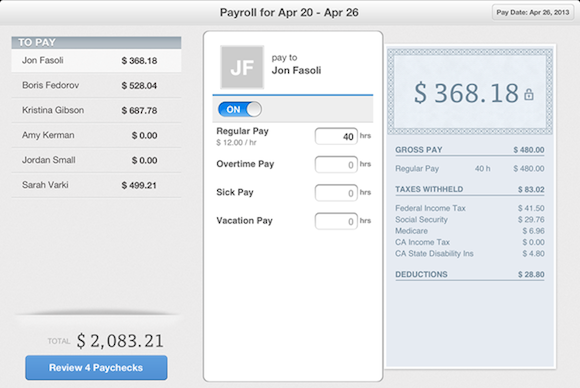Click the $ 12.00 / hr rate text
Viewport: 580px width, 388px height.
click(236, 143)
